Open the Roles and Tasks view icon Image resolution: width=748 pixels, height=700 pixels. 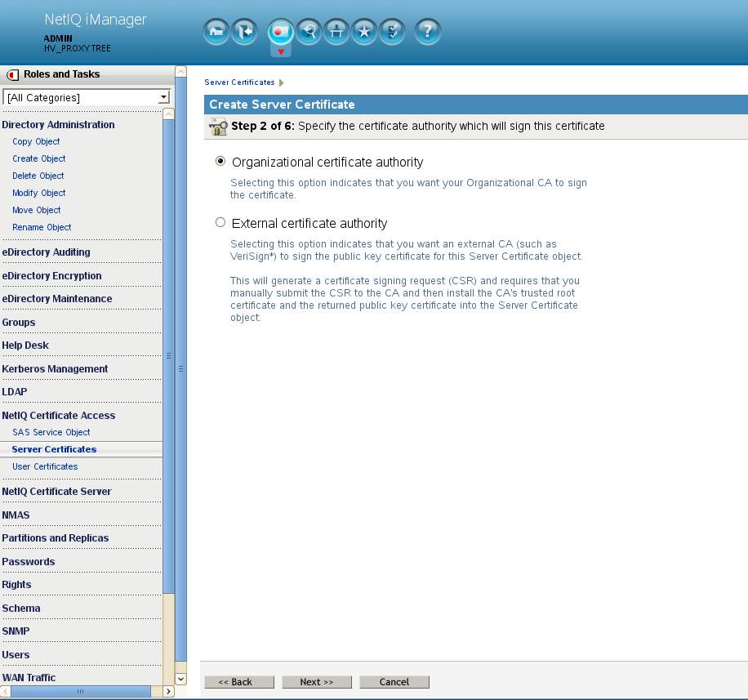point(281,32)
